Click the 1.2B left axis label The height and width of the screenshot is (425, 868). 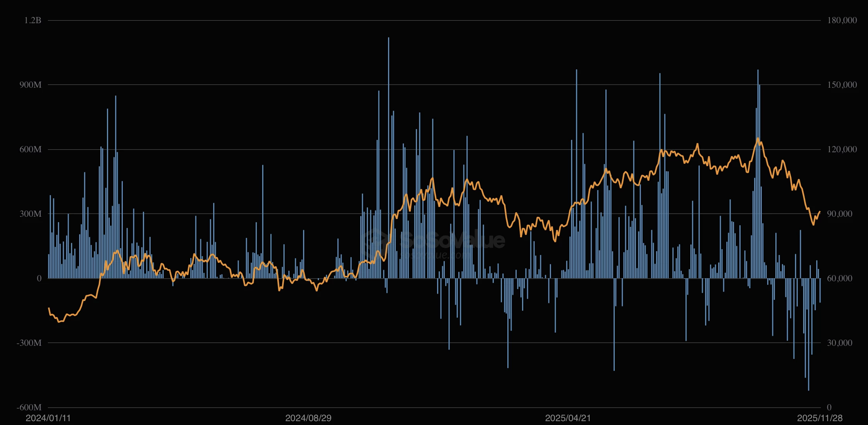click(33, 20)
